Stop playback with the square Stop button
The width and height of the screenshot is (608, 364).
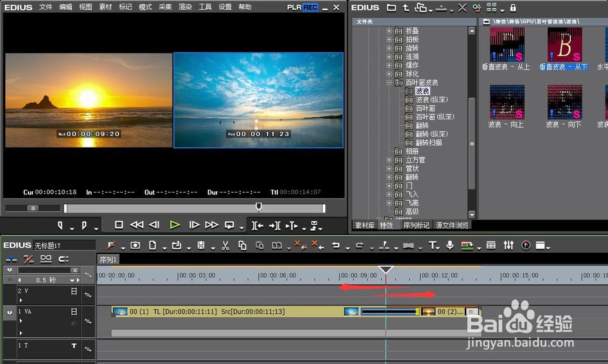point(119,225)
